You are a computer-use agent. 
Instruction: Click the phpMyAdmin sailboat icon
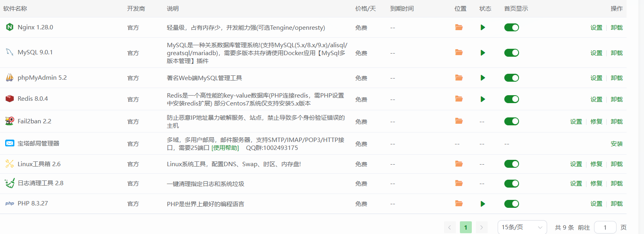point(10,78)
